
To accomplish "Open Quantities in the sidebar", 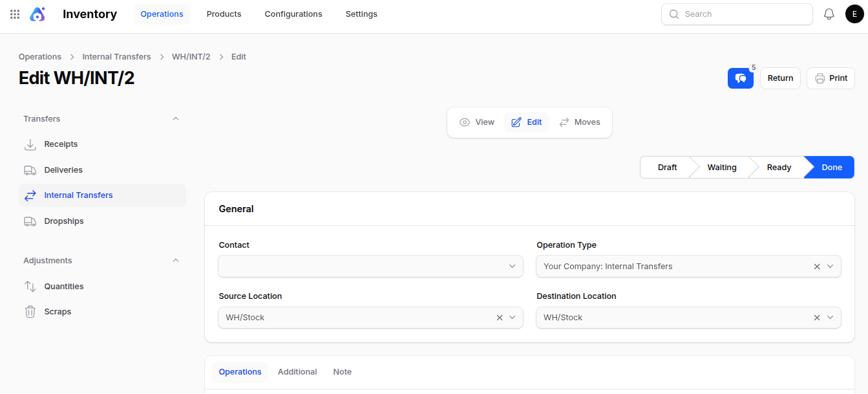I will [x=102, y=287].
